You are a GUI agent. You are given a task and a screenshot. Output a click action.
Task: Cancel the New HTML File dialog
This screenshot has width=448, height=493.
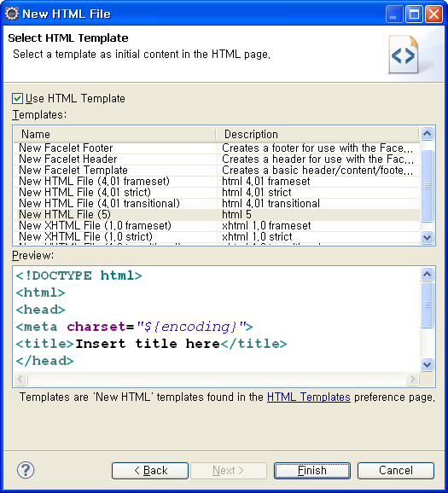396,470
